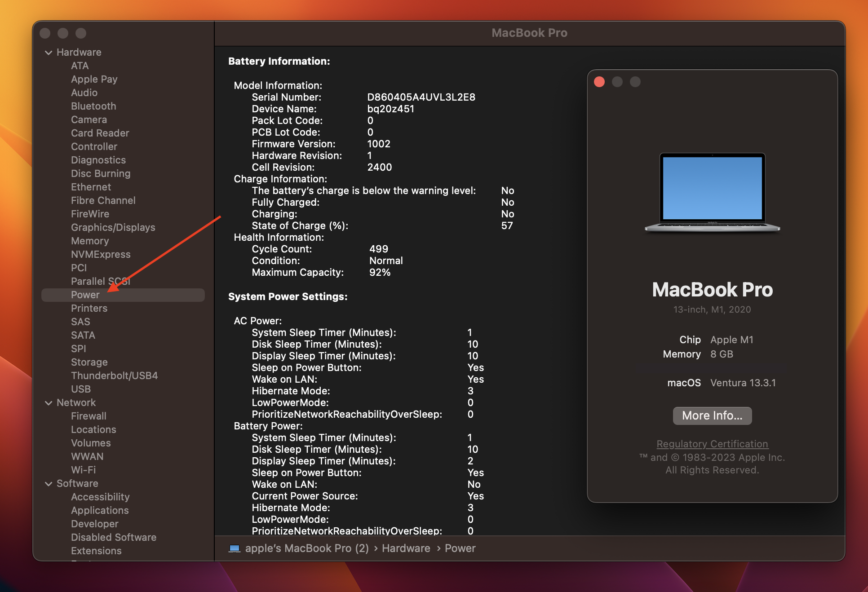The width and height of the screenshot is (868, 592).
Task: Open the PCI entry
Action: (79, 268)
